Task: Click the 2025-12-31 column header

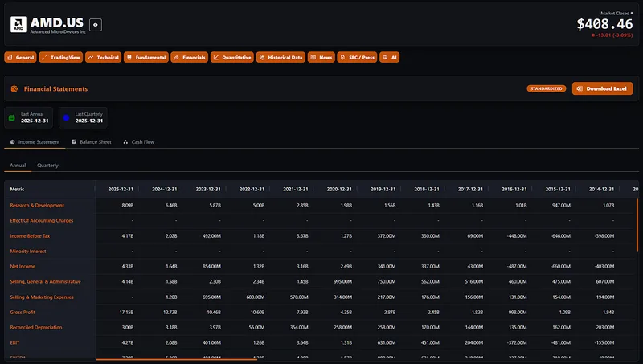Action: (x=121, y=189)
